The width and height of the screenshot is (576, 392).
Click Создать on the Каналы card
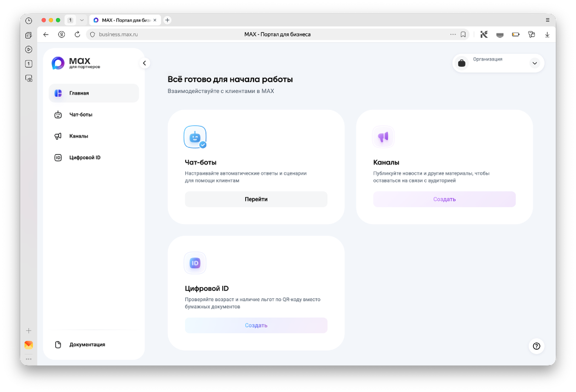point(444,199)
